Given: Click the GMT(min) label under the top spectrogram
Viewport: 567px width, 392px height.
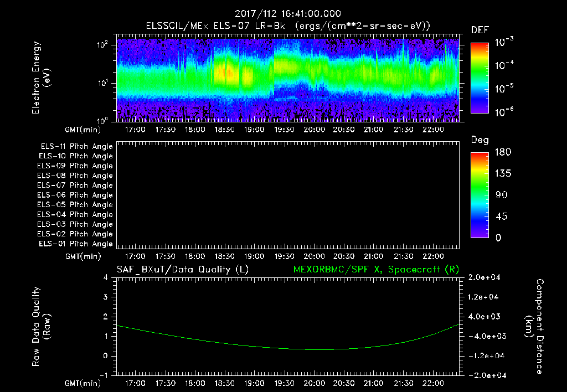Looking at the screenshot, I should 83,130.
